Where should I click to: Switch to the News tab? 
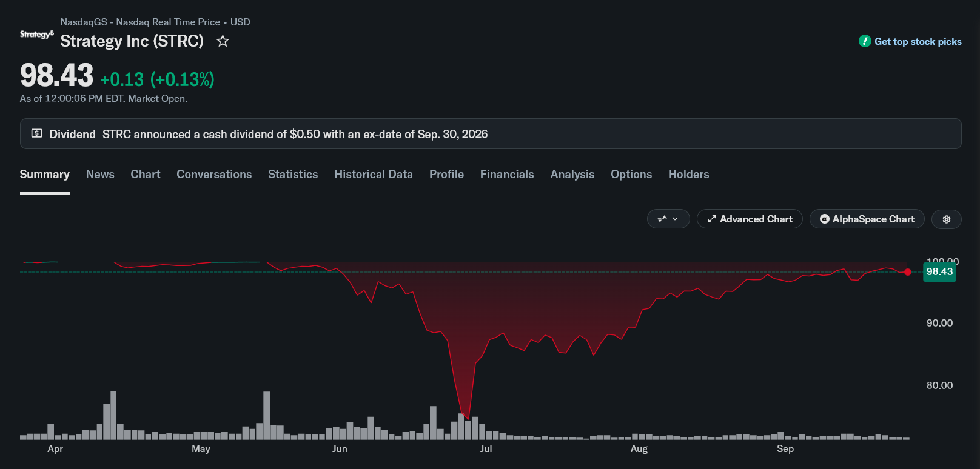[100, 175]
